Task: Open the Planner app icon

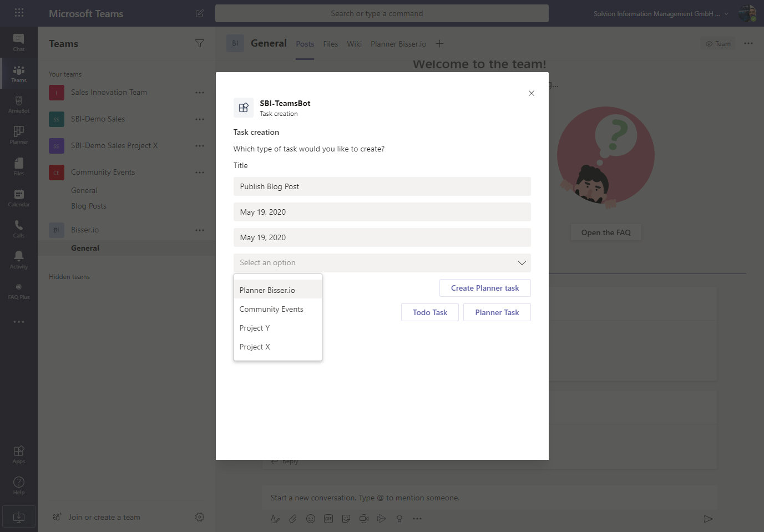Action: coord(19,135)
